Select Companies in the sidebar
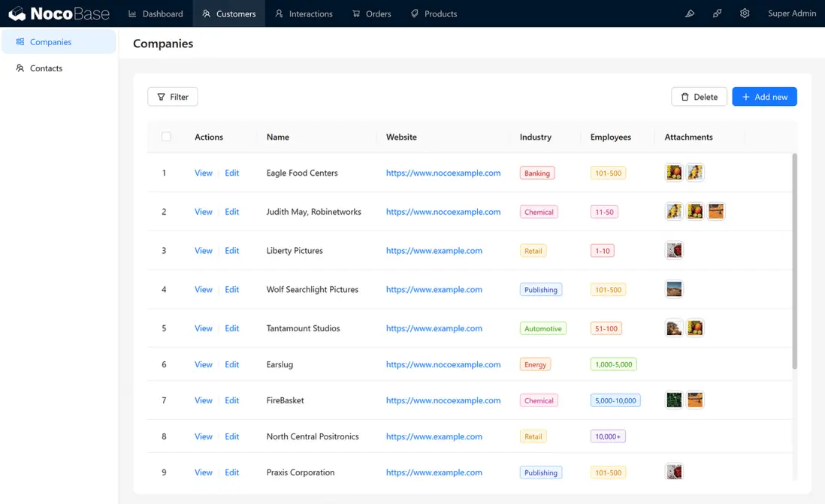Image resolution: width=825 pixels, height=504 pixels. pos(50,42)
